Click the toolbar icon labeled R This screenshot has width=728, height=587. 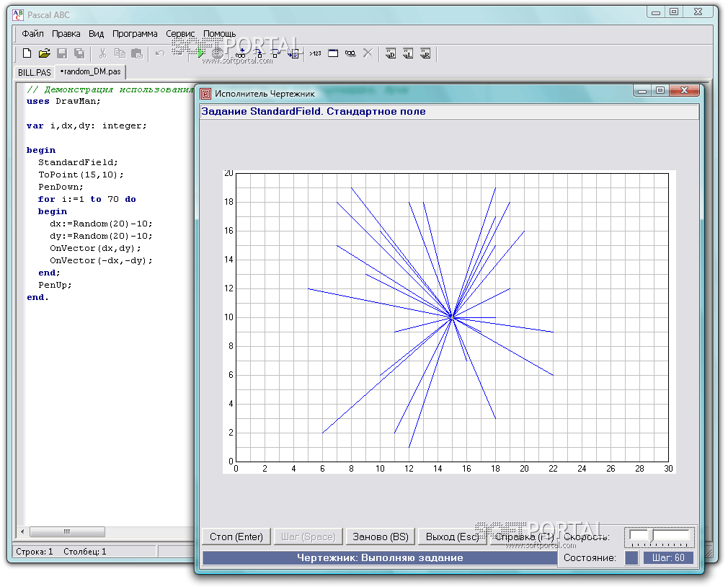pyautogui.click(x=425, y=53)
